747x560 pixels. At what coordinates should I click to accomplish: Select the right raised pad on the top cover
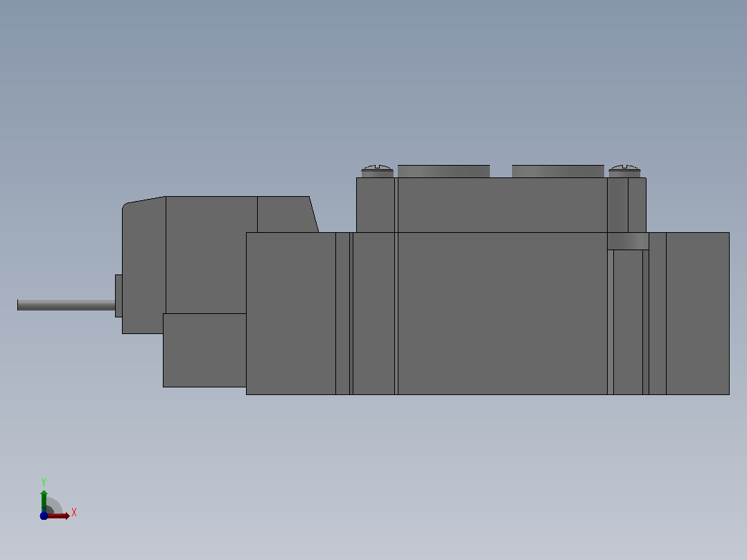click(x=558, y=171)
